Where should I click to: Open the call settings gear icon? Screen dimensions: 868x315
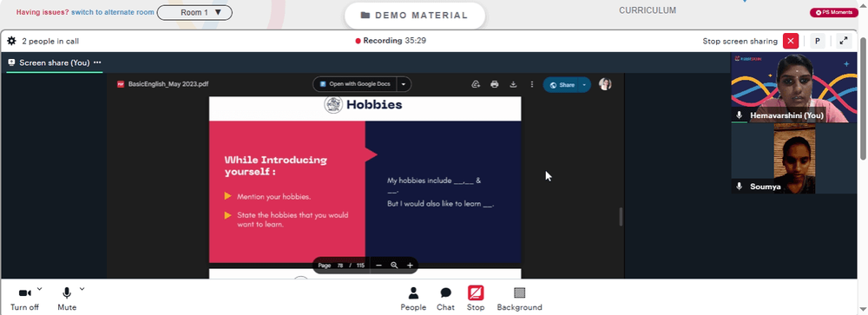[x=11, y=41]
